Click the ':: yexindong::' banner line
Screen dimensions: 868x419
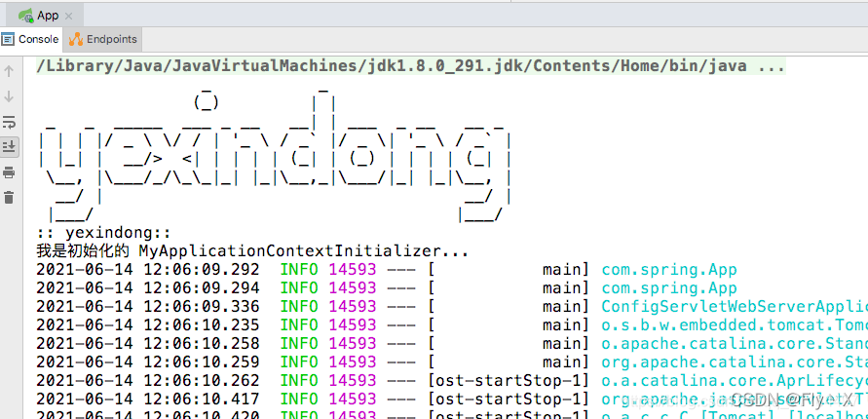pos(103,233)
